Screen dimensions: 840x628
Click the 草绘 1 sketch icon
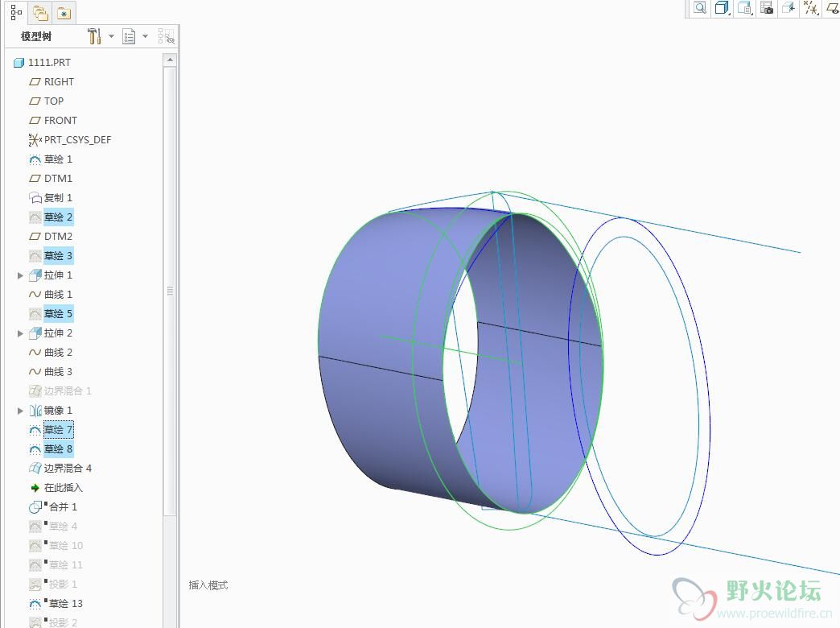(35, 159)
